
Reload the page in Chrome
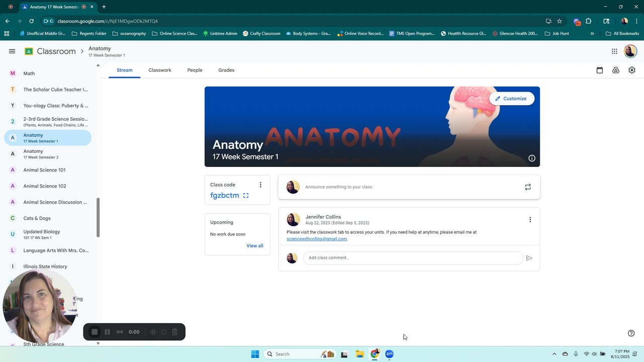pyautogui.click(x=31, y=21)
